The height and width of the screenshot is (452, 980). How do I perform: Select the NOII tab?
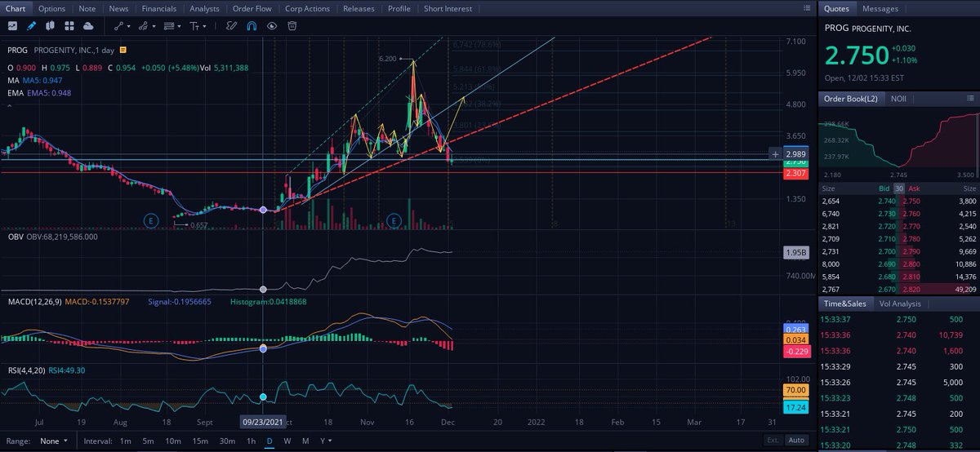[899, 99]
